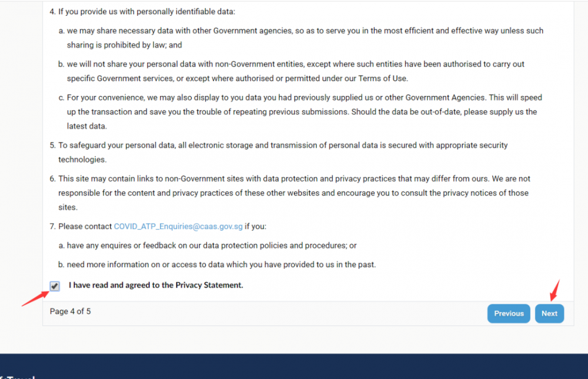This screenshot has width=588, height=379.
Task: Click the dark navy footer bar
Action: pyautogui.click(x=294, y=366)
